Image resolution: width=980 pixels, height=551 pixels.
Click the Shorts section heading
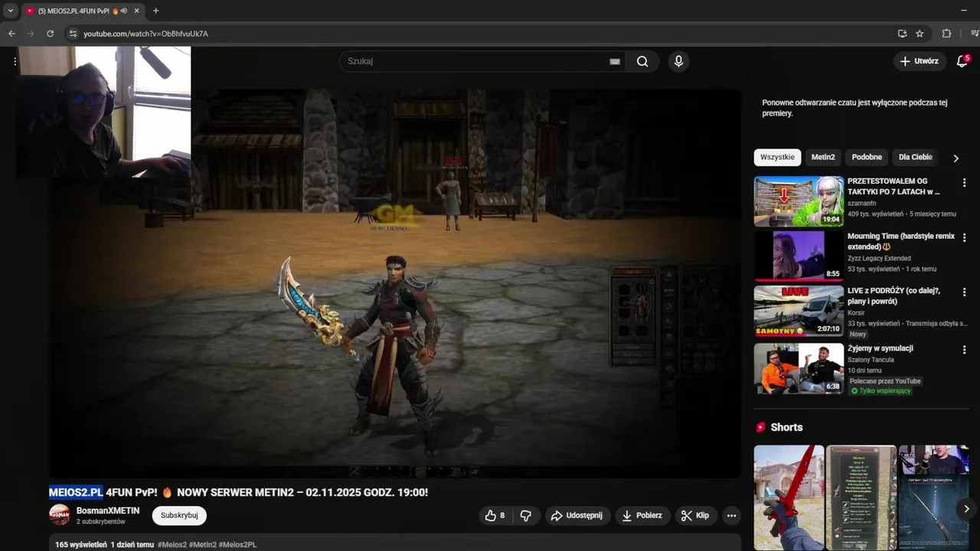tap(786, 428)
